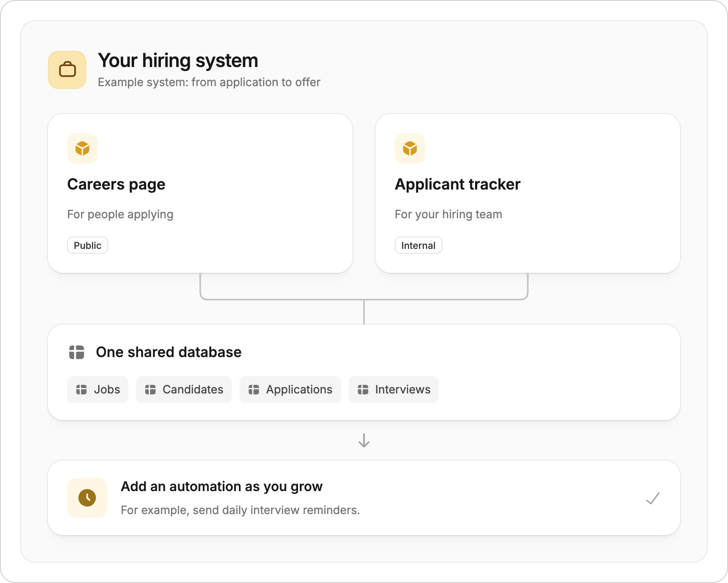Select the Applications table chip
Screen dimensions: 728x583
(x=290, y=390)
